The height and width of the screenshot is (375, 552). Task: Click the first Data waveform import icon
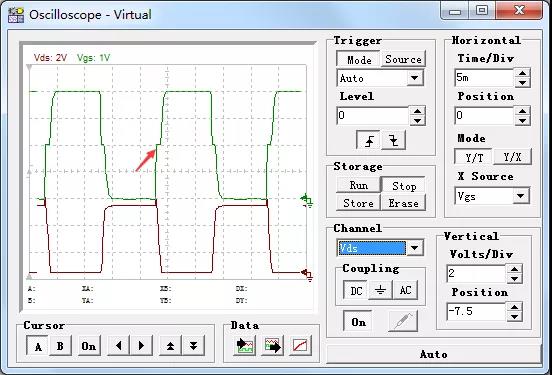[x=245, y=346]
